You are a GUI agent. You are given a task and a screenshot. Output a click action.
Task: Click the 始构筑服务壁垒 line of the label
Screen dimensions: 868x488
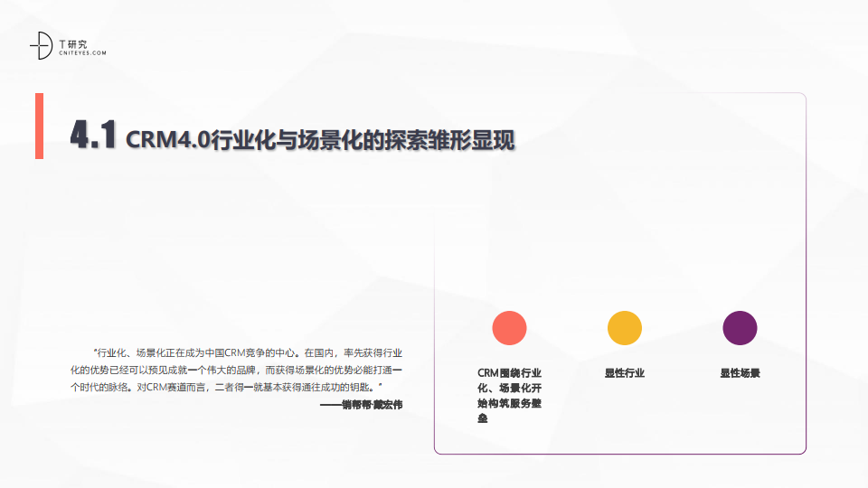click(509, 403)
